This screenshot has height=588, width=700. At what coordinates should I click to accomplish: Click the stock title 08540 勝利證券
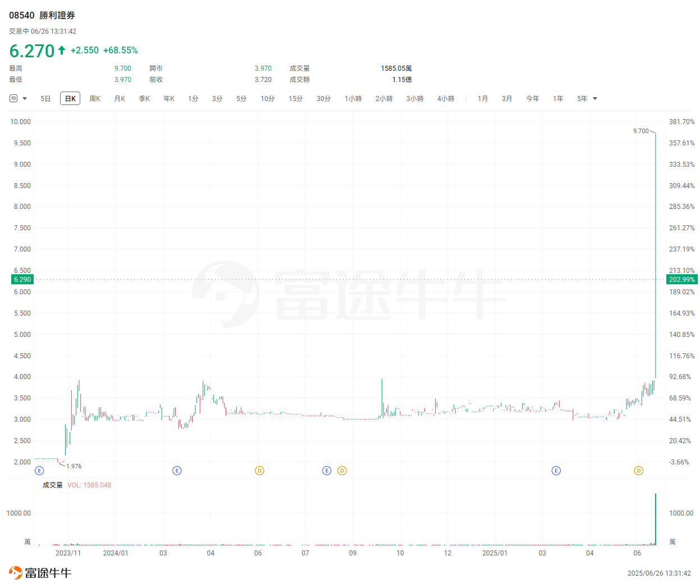point(41,15)
